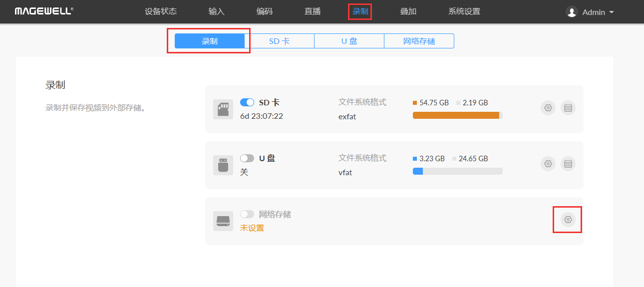This screenshot has width=644, height=287.
Task: Go to 设备状态 page
Action: 160,11
